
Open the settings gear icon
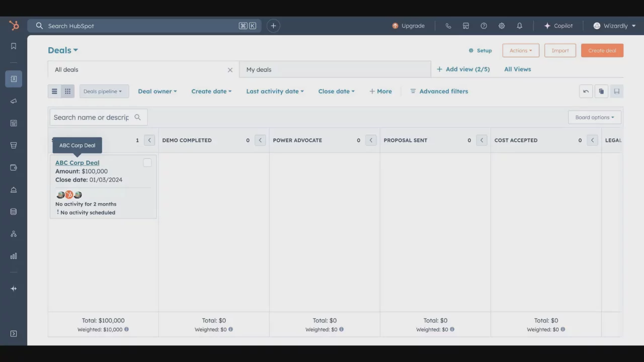502,26
